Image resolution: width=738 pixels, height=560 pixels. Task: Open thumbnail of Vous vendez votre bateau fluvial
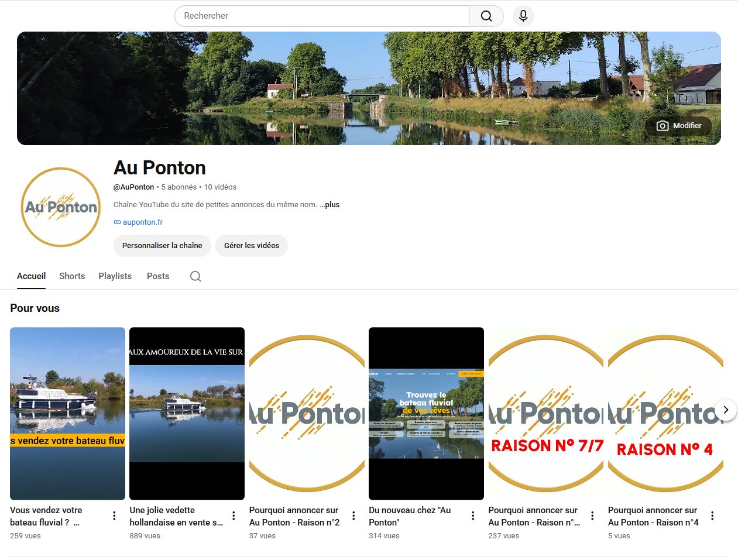point(67,413)
